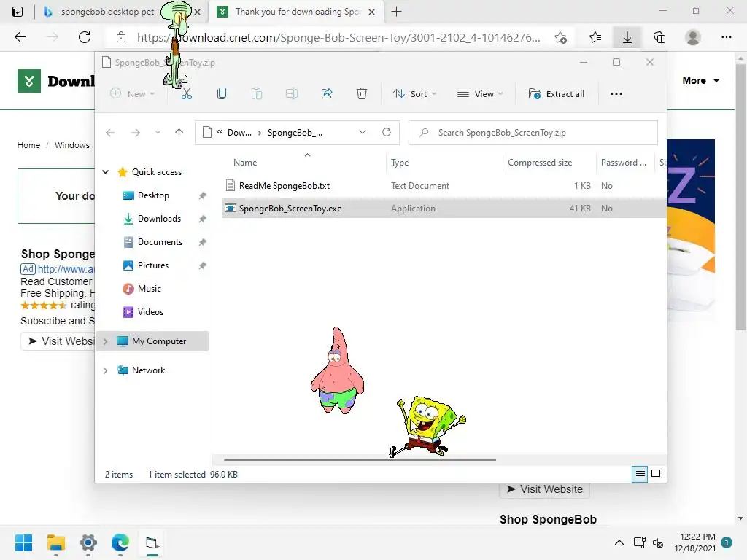Open the View dropdown in Explorer

(480, 94)
